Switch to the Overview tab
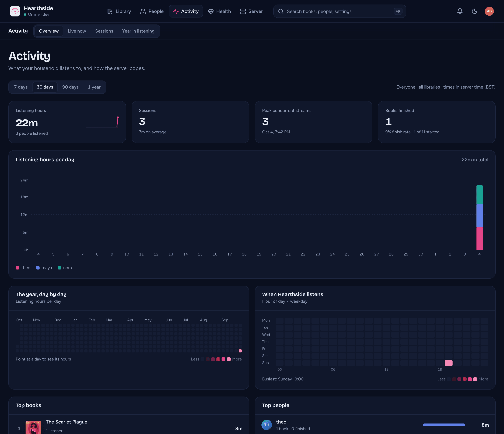The height and width of the screenshot is (434, 504). 49,31
